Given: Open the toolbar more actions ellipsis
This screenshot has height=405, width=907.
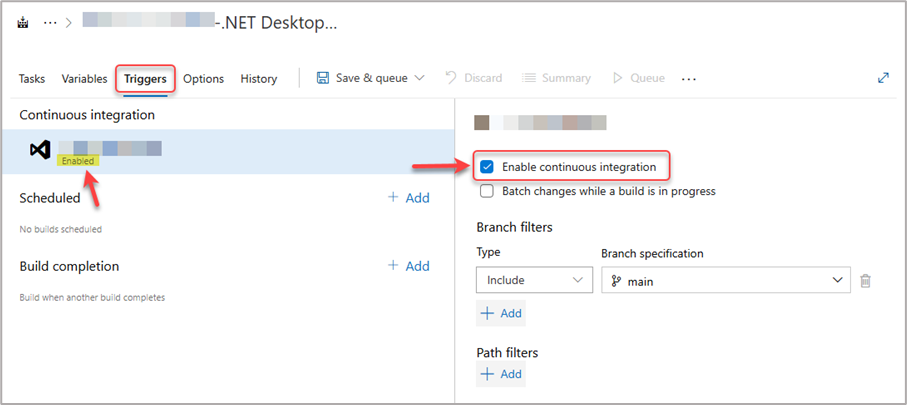Looking at the screenshot, I should [688, 78].
